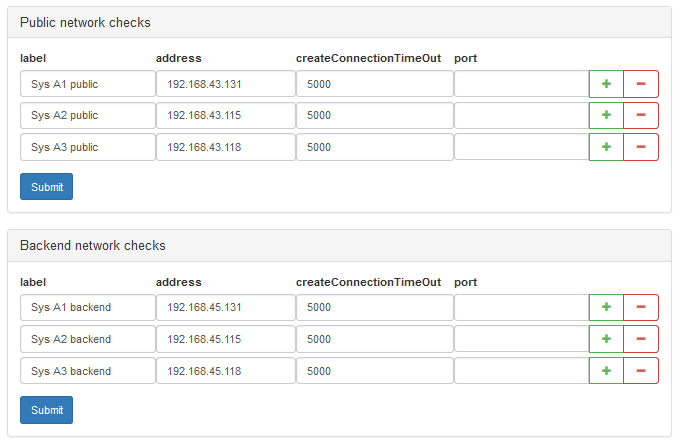Focus the port field for Sys A1 public

(x=522, y=84)
